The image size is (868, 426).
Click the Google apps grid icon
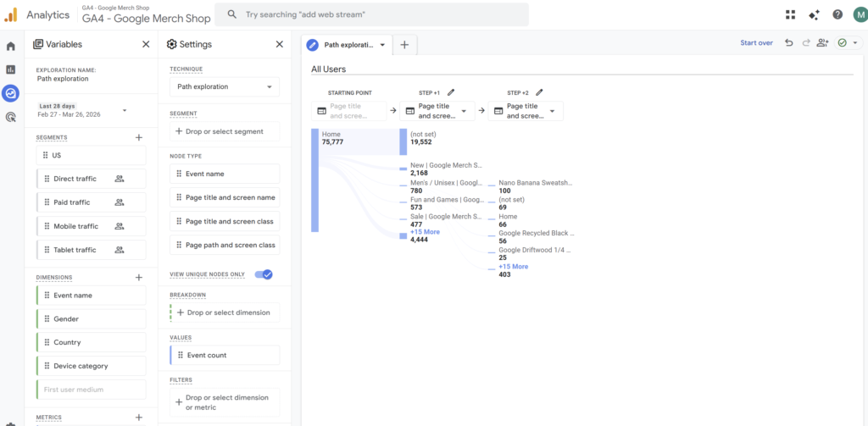click(790, 14)
